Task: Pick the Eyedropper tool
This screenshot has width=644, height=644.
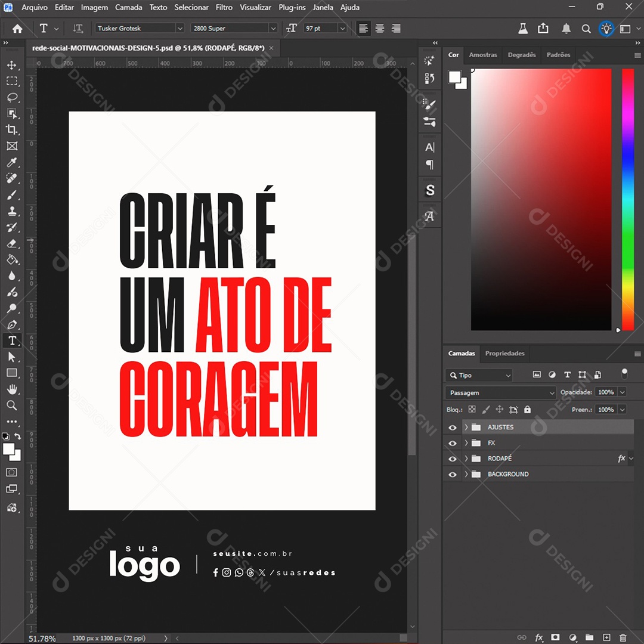Action: tap(12, 162)
